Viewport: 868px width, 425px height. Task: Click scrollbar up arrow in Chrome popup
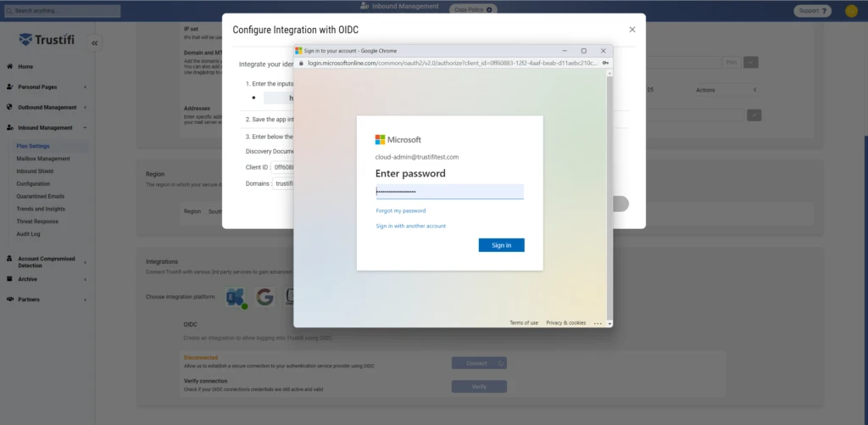610,73
